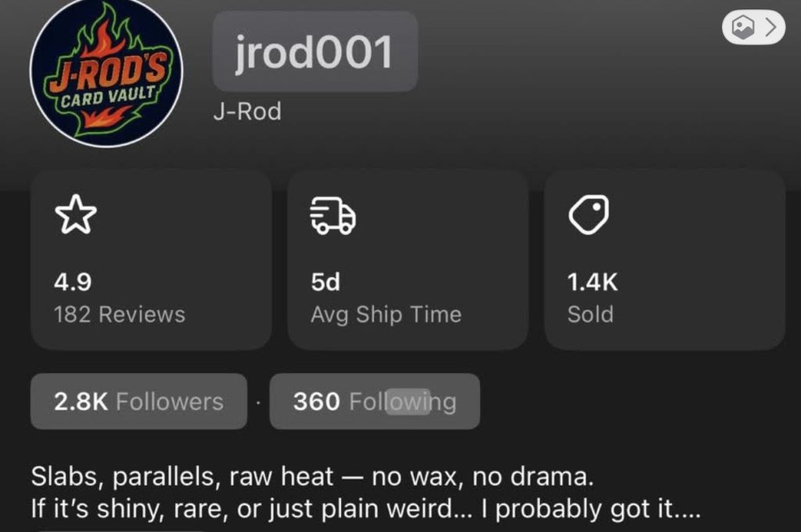Screen dimensions: 801x532
Task: Click the delivery truck shipping icon
Action: (333, 215)
